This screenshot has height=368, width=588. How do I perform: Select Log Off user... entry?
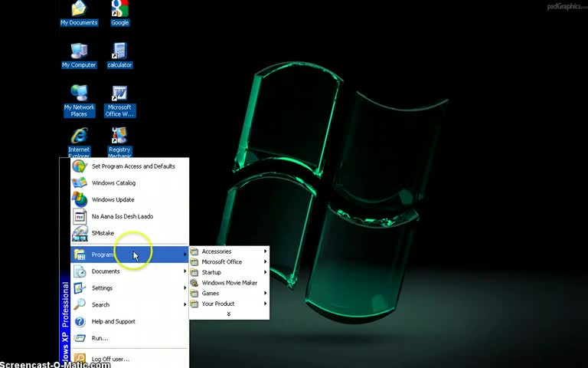[129, 359]
